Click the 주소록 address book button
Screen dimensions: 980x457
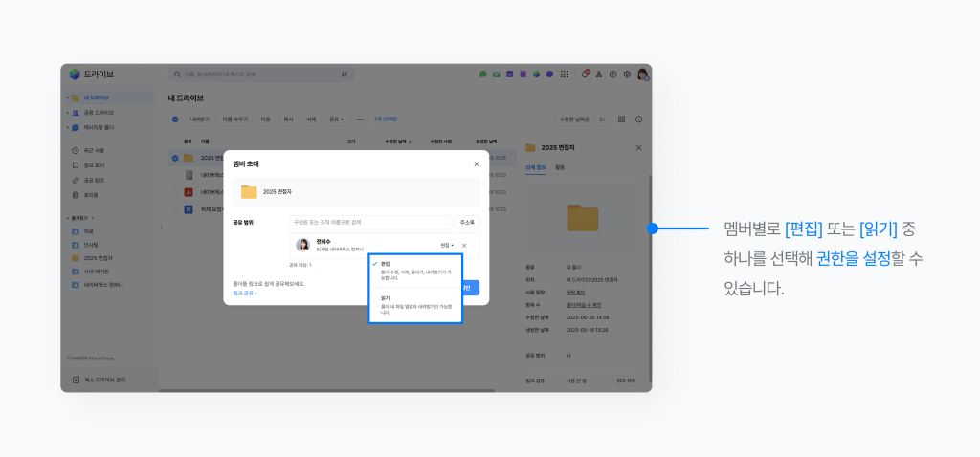(465, 222)
